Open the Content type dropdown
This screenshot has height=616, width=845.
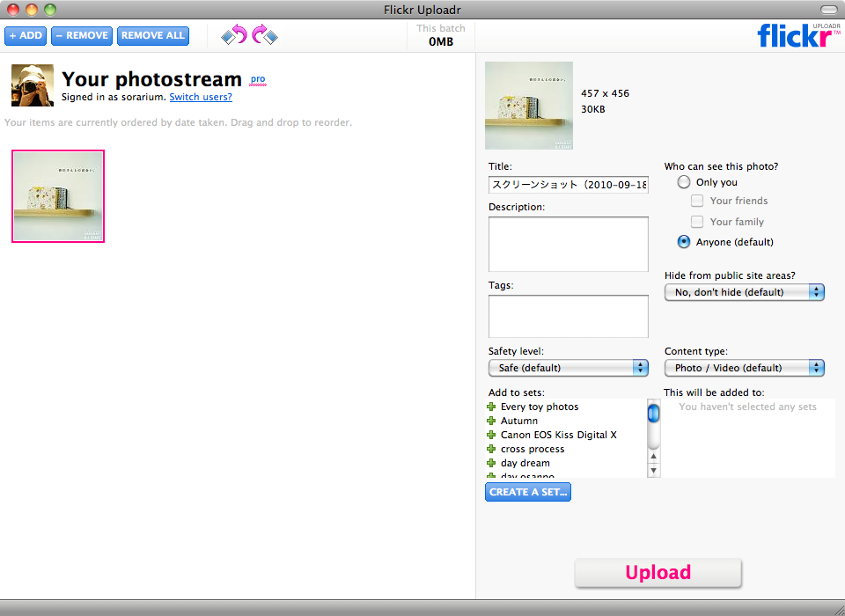pos(745,368)
